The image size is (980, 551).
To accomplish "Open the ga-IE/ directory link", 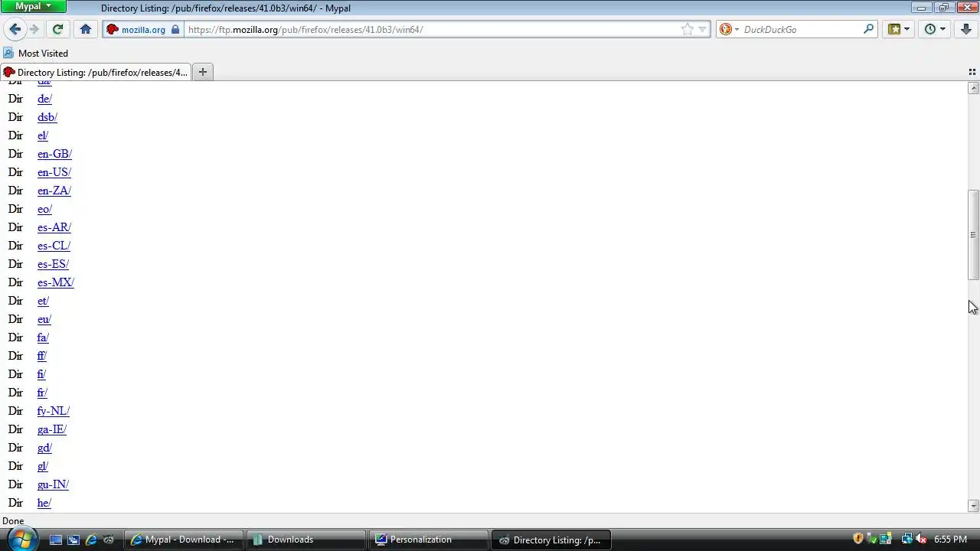I will [52, 429].
